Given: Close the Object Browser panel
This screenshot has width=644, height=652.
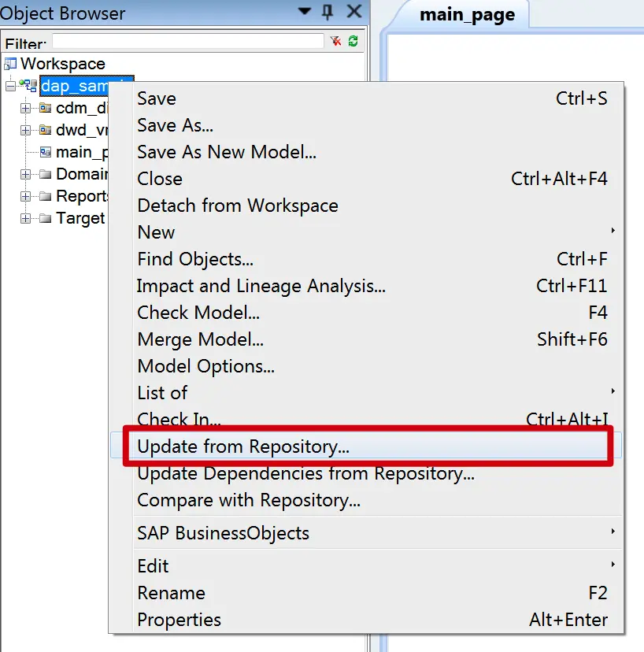Looking at the screenshot, I should pos(354,11).
